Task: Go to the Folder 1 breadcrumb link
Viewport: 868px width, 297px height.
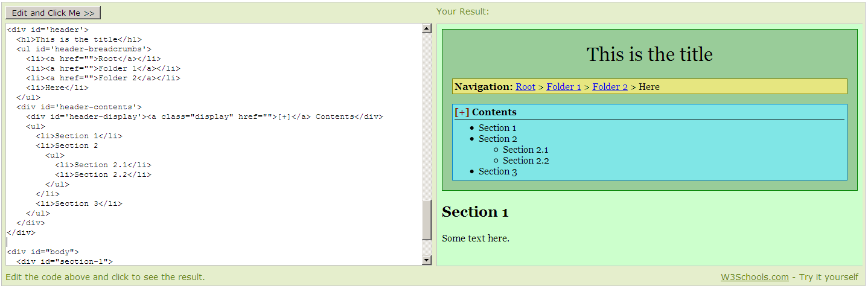Action: coord(564,87)
